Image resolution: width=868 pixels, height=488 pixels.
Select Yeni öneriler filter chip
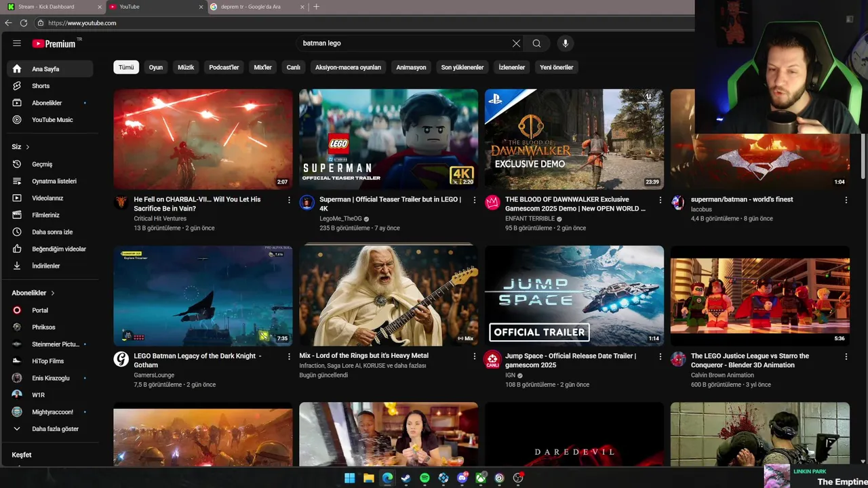tap(557, 67)
